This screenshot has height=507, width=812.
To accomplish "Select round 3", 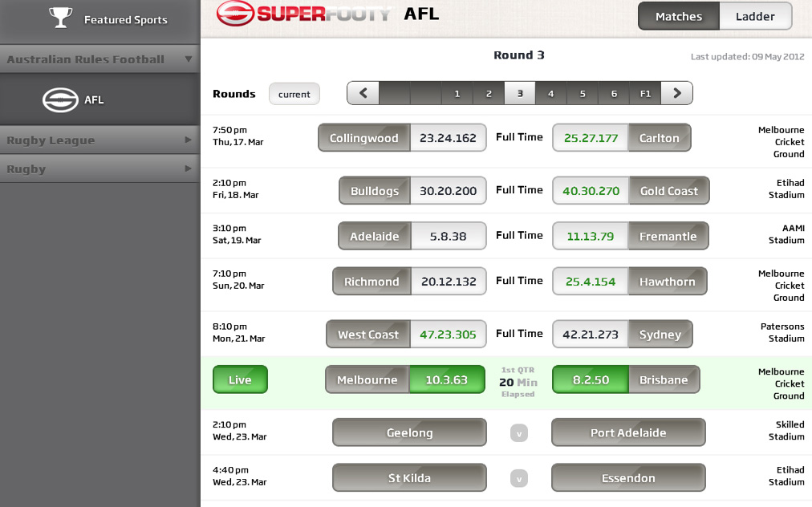I will [x=520, y=93].
